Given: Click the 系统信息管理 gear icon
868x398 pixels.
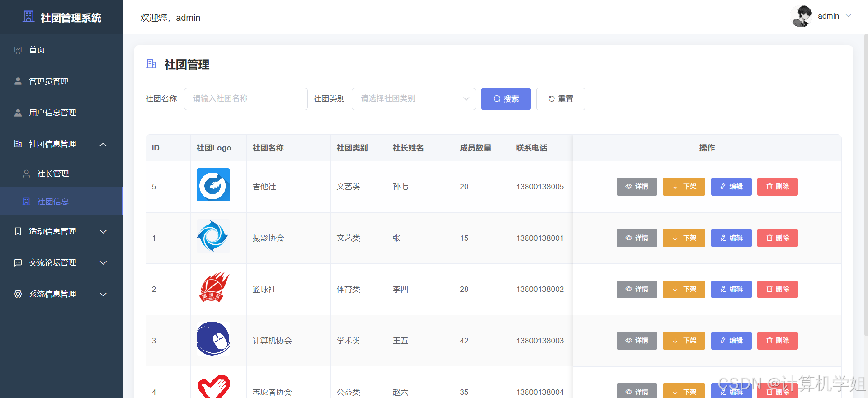Looking at the screenshot, I should pos(18,294).
